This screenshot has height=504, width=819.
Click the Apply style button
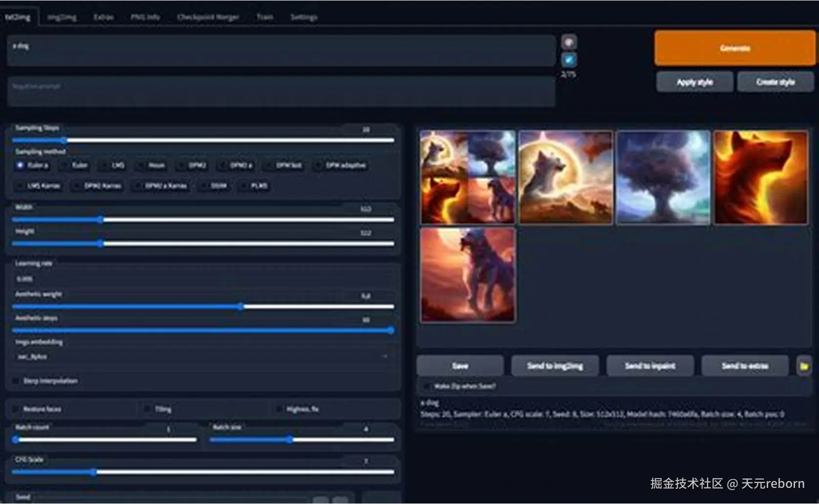[695, 82]
